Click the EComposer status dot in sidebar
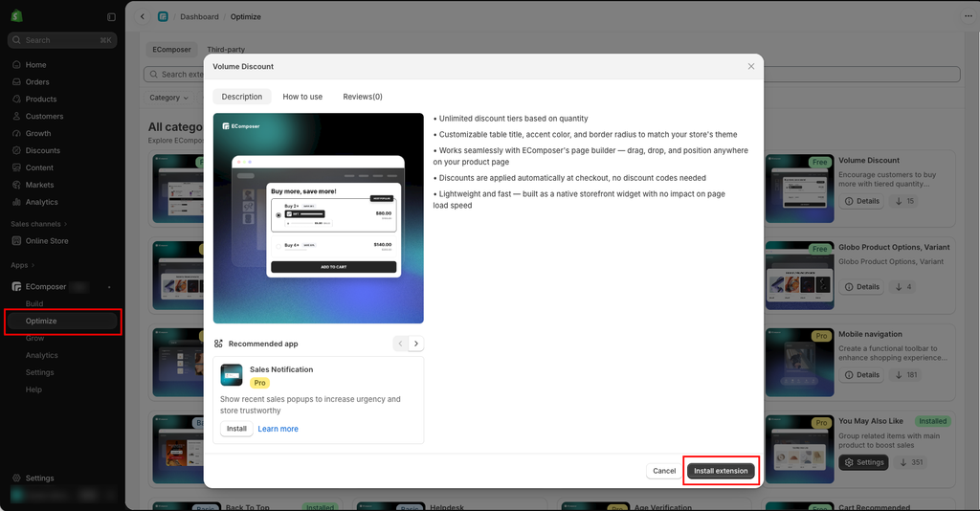The width and height of the screenshot is (980, 511). [x=109, y=287]
